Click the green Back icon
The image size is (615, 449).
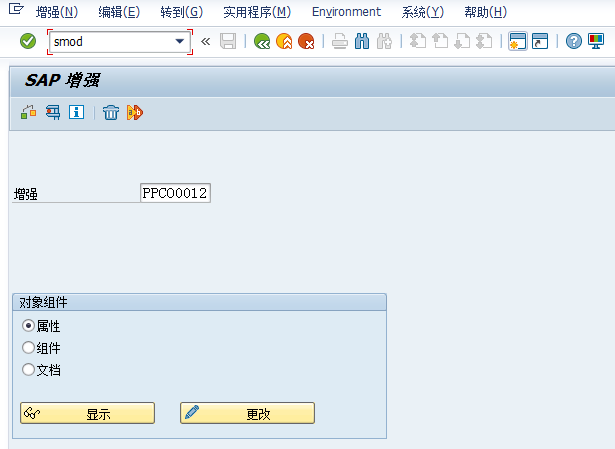click(x=262, y=41)
